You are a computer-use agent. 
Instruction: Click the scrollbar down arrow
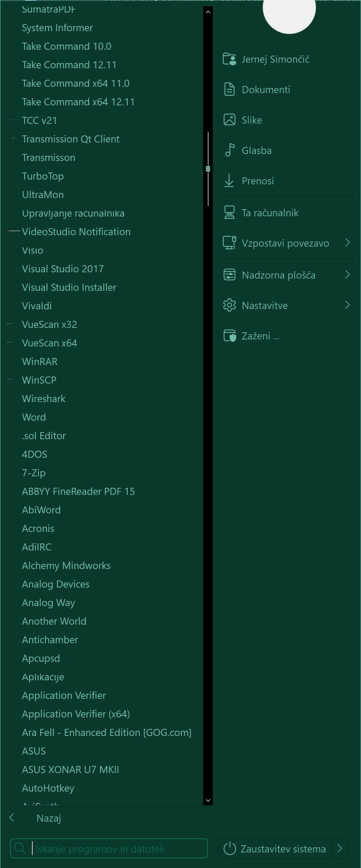click(208, 800)
